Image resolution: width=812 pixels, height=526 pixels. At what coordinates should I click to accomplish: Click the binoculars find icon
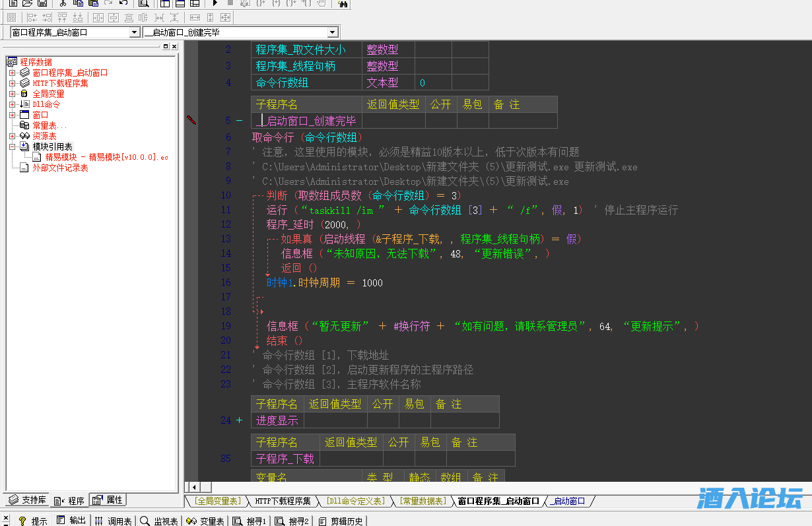[343, 3]
